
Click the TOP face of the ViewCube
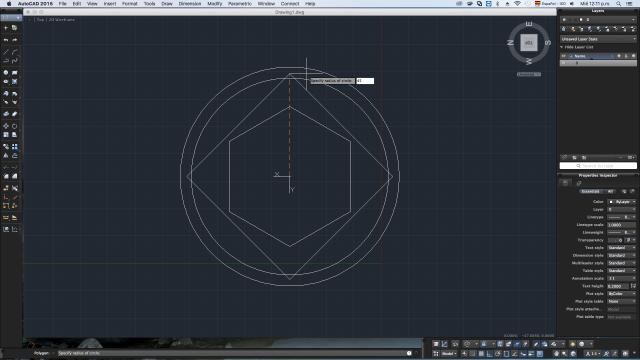click(x=529, y=42)
